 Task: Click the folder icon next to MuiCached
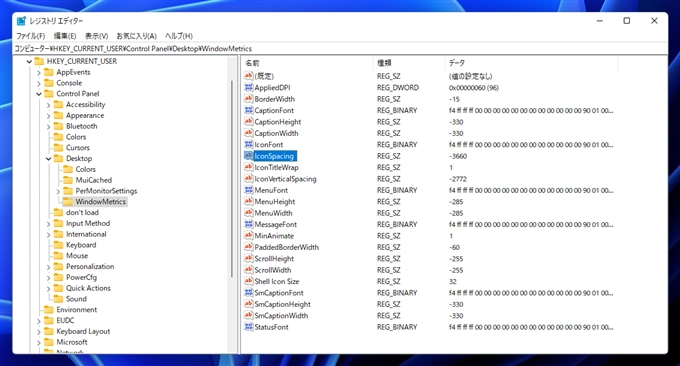68,180
